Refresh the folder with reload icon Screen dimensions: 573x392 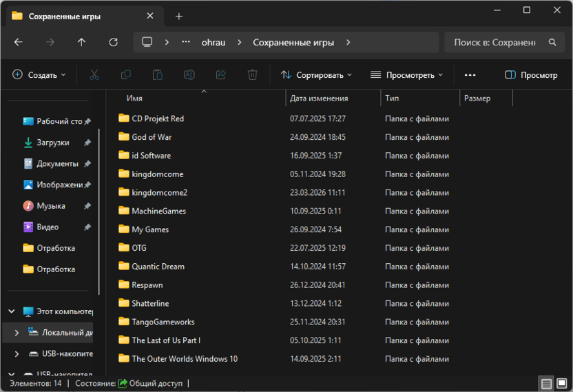113,43
